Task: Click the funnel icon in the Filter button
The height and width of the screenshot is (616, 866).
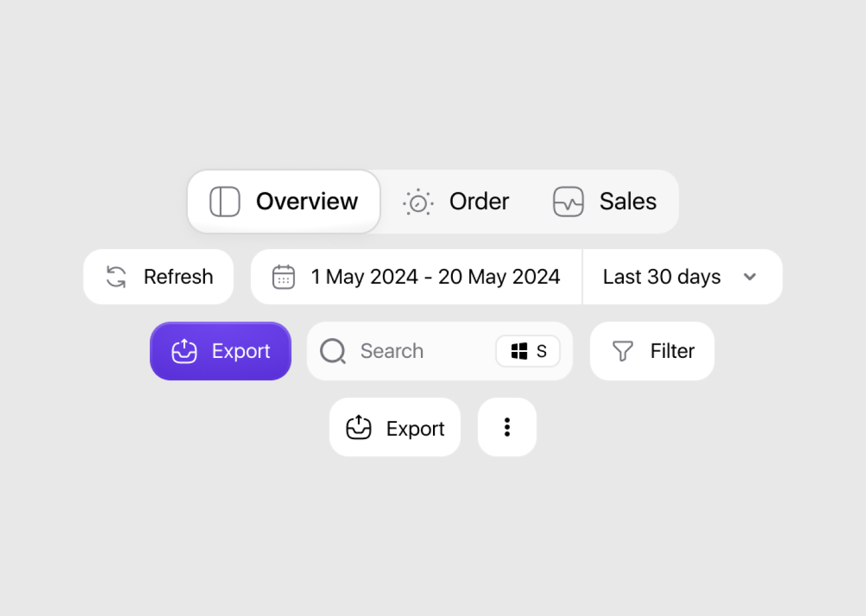Action: coord(623,351)
